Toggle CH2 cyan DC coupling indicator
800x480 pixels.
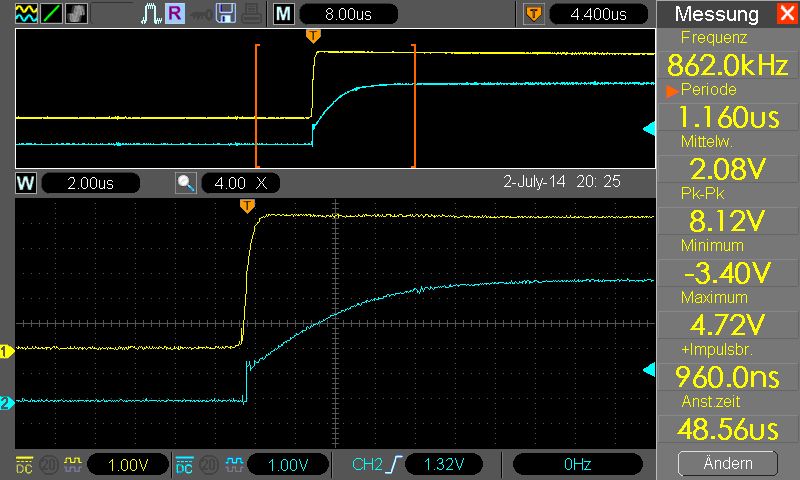click(x=184, y=464)
